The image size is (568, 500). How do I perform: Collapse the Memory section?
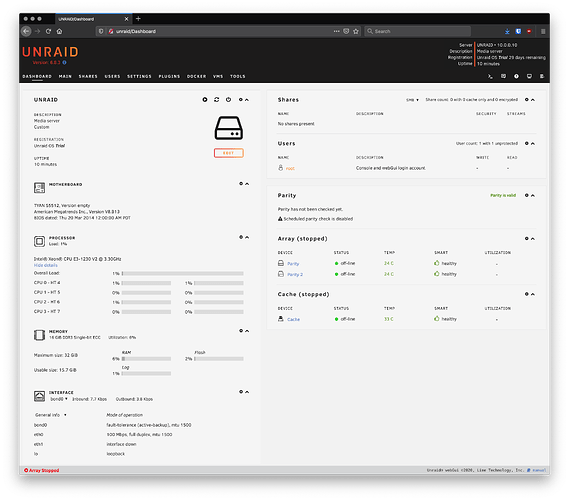click(x=247, y=330)
